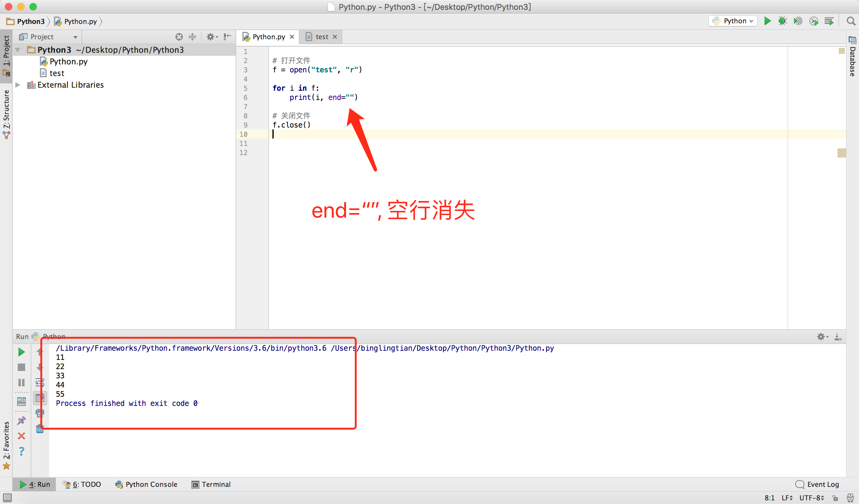Screen dimensions: 859x504
Task: Expand the External Libraries node
Action: (18, 85)
